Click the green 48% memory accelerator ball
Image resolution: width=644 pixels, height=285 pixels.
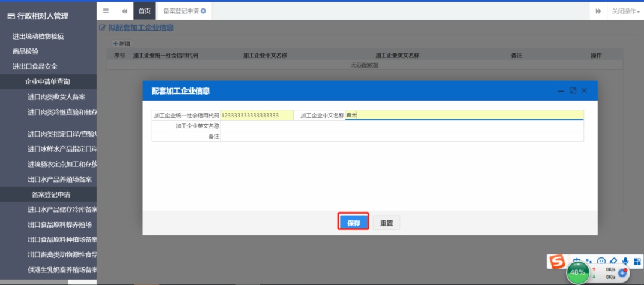577,272
